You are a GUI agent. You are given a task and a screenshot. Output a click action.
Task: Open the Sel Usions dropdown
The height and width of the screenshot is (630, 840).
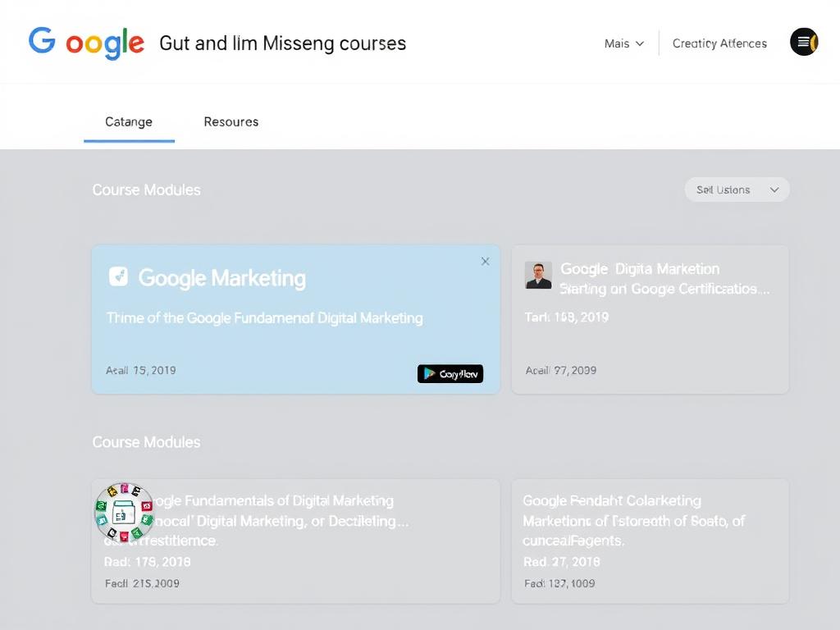click(737, 189)
